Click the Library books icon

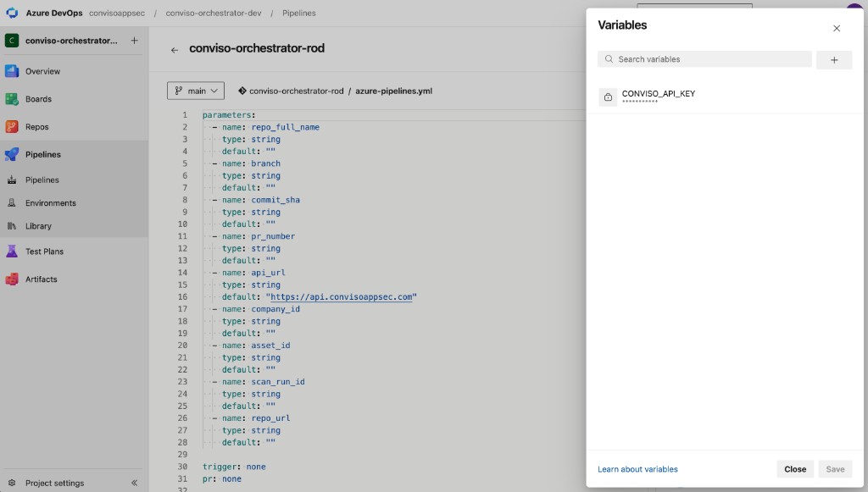point(12,226)
